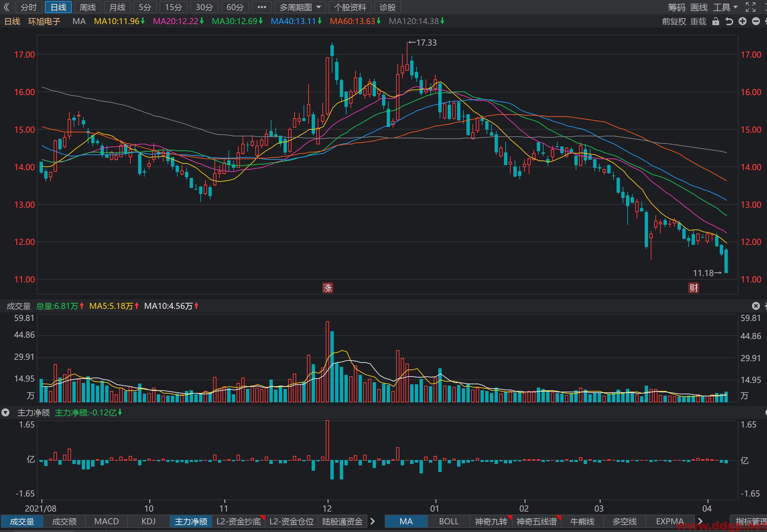767x532 pixels.
Task: Click the red 涨 marker on chart
Action: (327, 288)
